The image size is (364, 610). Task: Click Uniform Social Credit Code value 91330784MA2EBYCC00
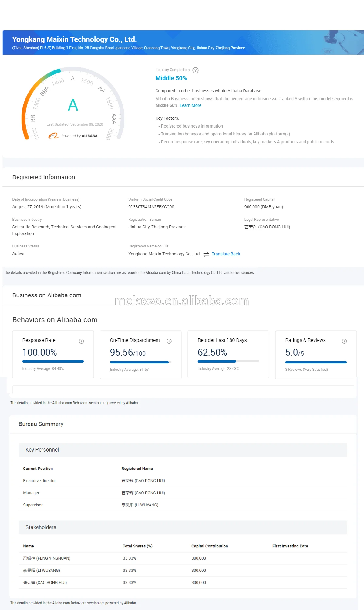point(151,207)
